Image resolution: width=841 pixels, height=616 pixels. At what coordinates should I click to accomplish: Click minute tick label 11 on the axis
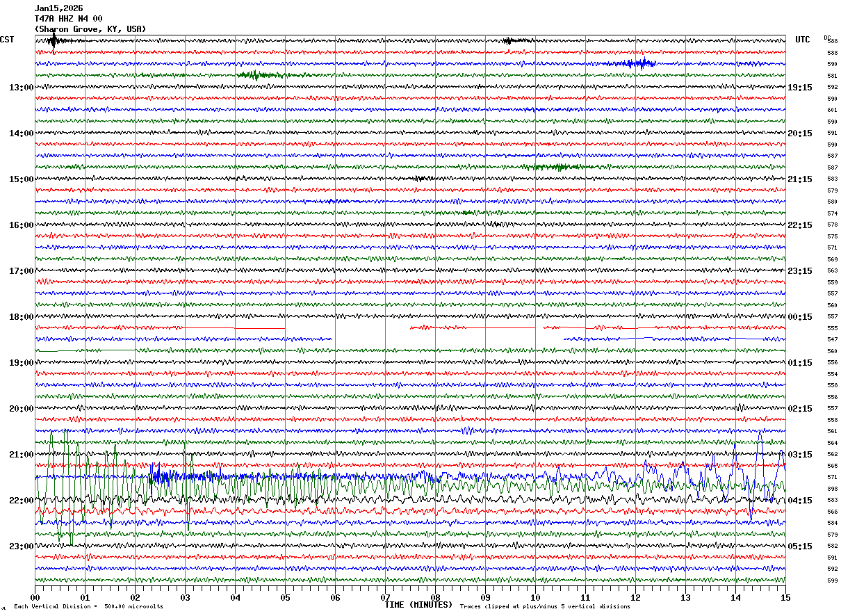point(585,597)
